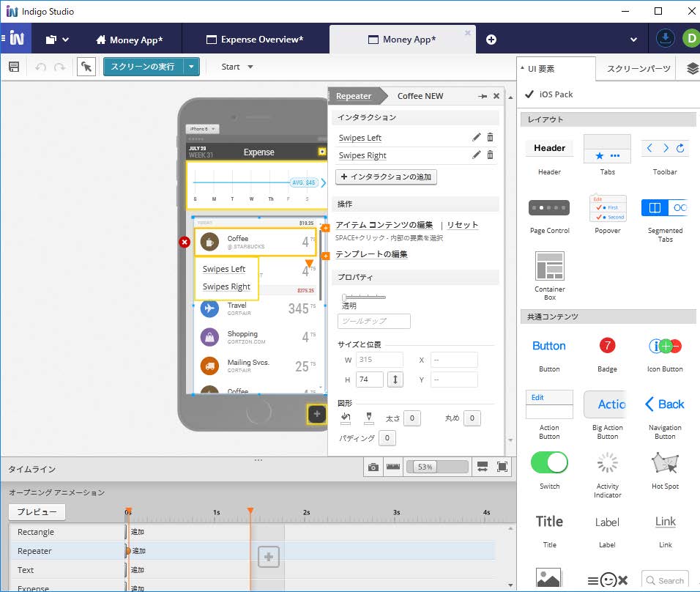
Task: Toggle the iOS Pack checkmark
Action: [x=529, y=94]
